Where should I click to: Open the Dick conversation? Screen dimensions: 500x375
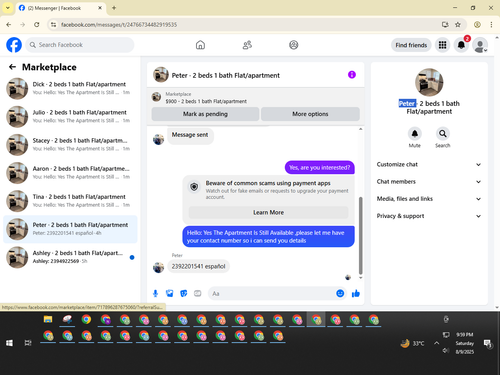click(70, 88)
